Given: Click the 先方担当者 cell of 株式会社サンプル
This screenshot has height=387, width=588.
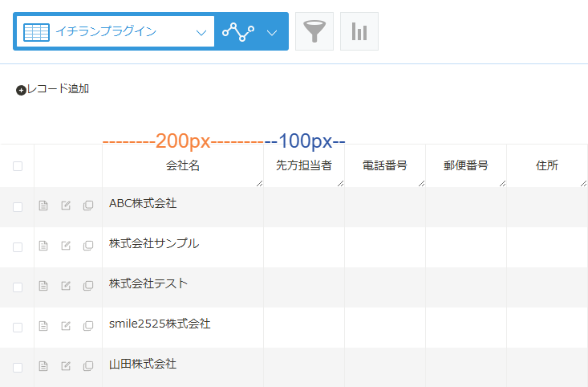Looking at the screenshot, I should 304,247.
